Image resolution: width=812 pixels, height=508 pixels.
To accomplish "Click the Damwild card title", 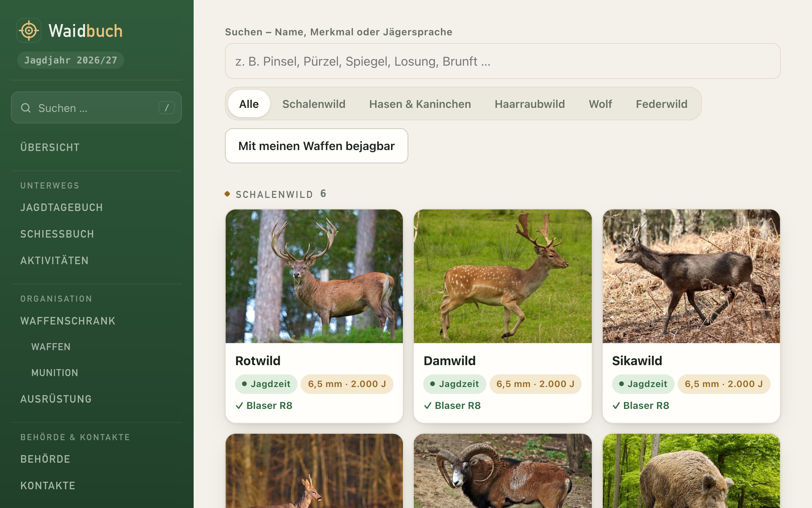I will tap(450, 360).
